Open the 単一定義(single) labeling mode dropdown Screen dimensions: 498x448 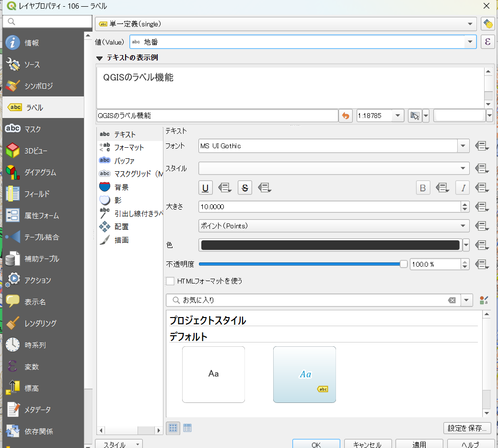pyautogui.click(x=286, y=24)
